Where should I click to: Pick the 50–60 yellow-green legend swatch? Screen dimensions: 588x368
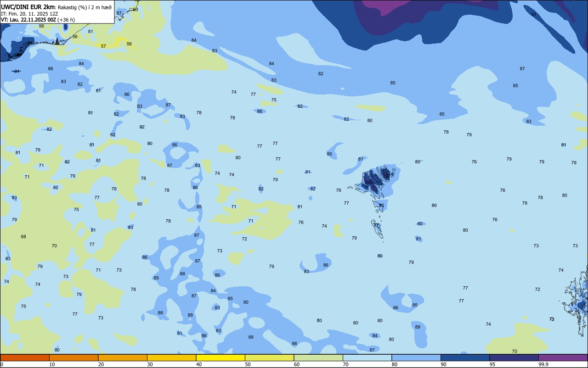269,357
